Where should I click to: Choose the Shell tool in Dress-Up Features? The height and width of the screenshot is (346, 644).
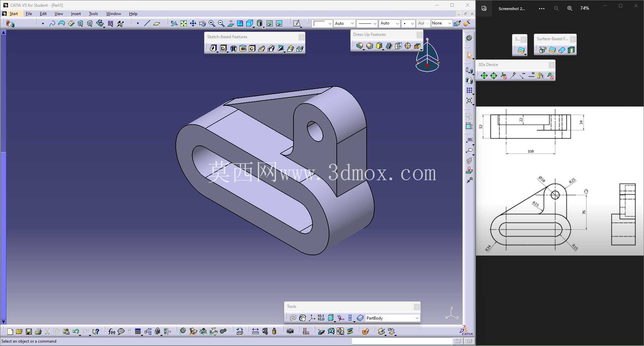point(389,46)
